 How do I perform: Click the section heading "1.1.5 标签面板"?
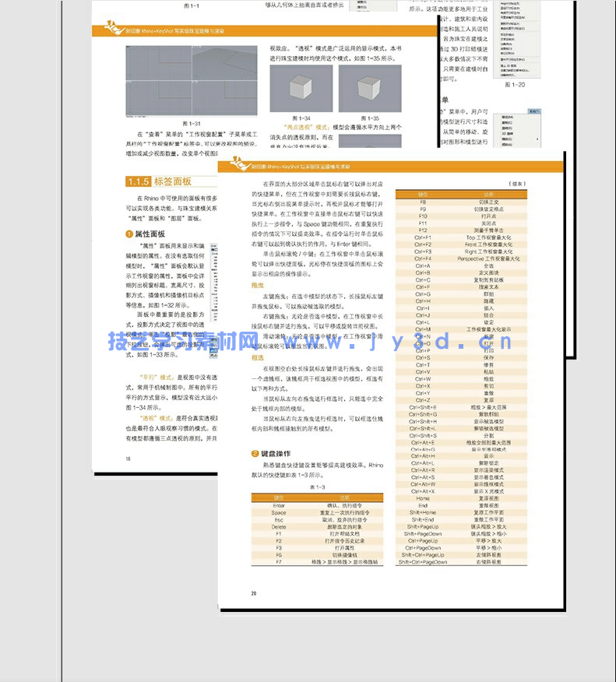(x=159, y=181)
